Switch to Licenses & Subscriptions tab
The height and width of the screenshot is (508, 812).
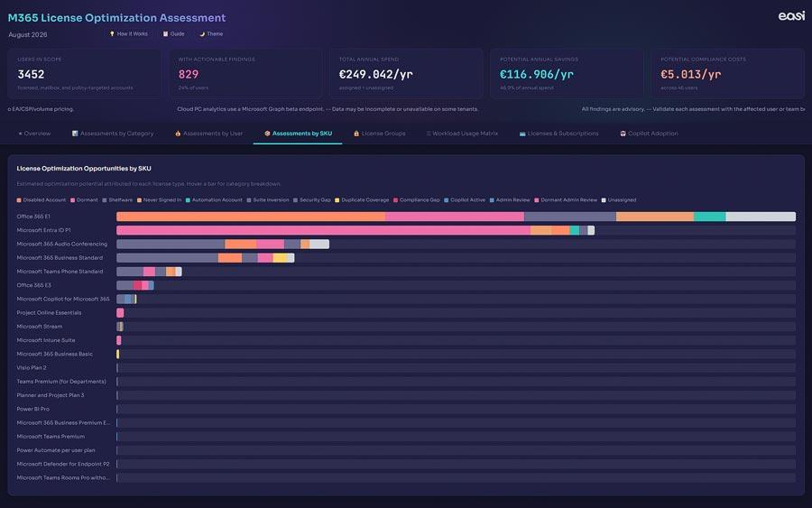pos(558,134)
